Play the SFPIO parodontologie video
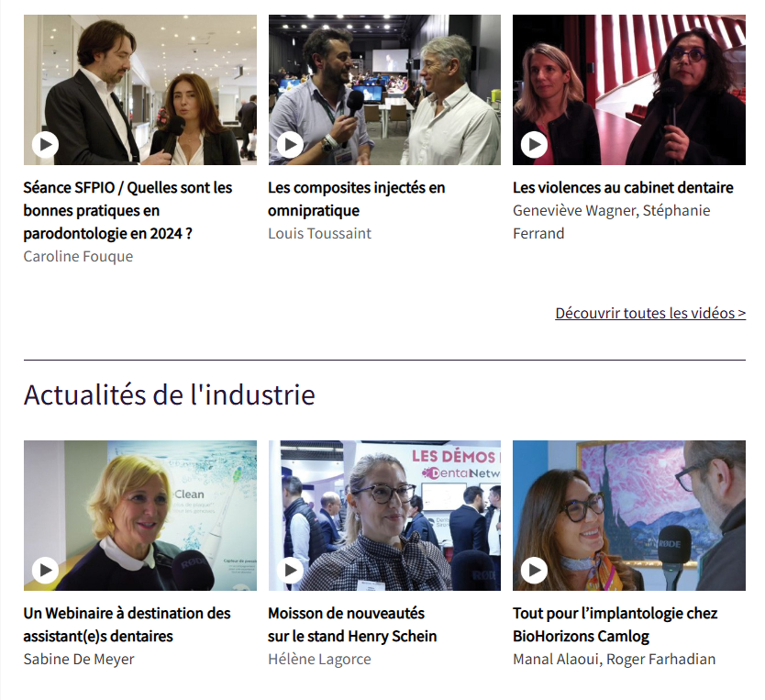 click(45, 145)
